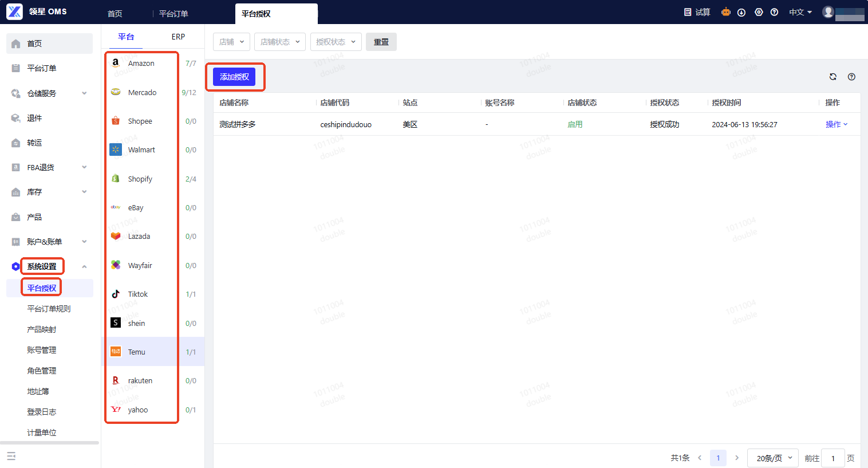Click the sidebar horizontal scrollbar
The image size is (868, 468).
(49, 443)
